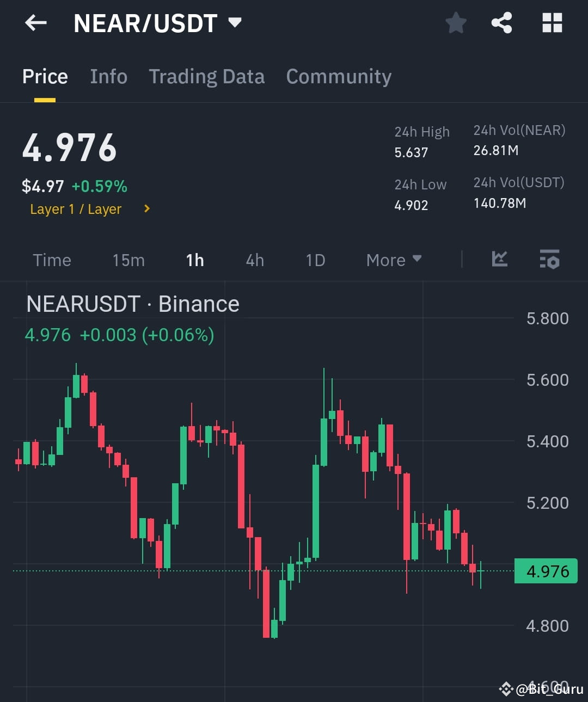The width and height of the screenshot is (588, 702).
Task: Open the grid menu icon at top right
Action: click(552, 23)
